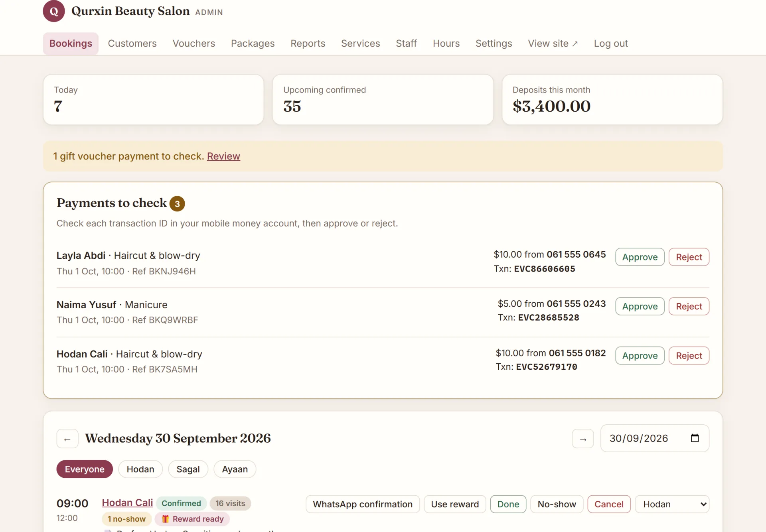This screenshot has height=532, width=766.
Task: Open Settings tab
Action: [x=494, y=43]
